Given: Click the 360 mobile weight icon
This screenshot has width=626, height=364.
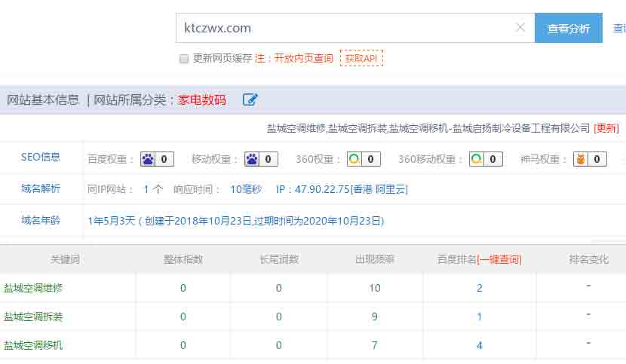Looking at the screenshot, I should pyautogui.click(x=477, y=159).
